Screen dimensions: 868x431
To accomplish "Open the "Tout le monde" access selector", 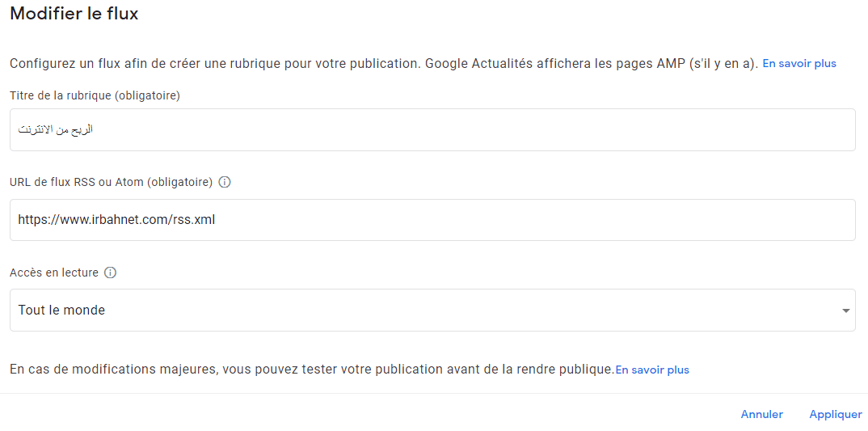I will tap(432, 311).
